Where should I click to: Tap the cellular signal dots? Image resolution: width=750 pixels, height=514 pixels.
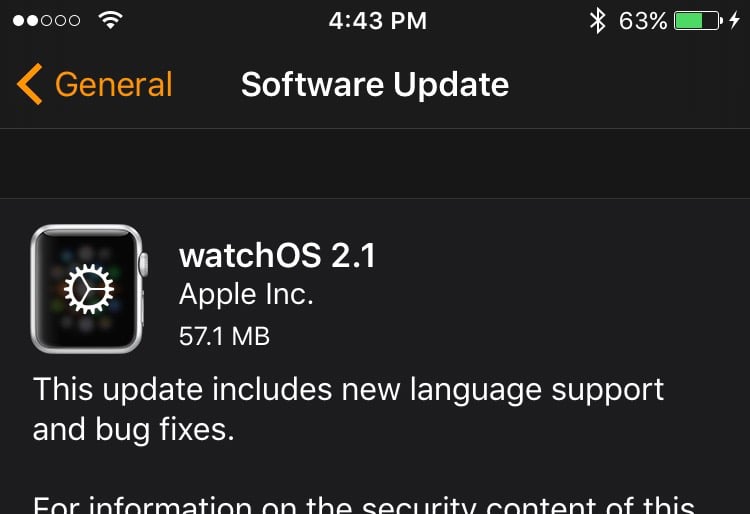click(46, 21)
